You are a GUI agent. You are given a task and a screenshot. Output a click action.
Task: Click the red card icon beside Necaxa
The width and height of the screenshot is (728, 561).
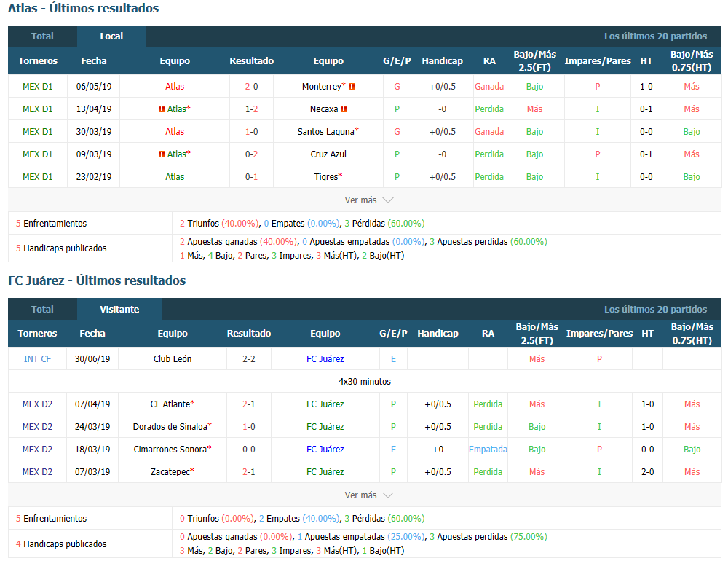coord(344,109)
